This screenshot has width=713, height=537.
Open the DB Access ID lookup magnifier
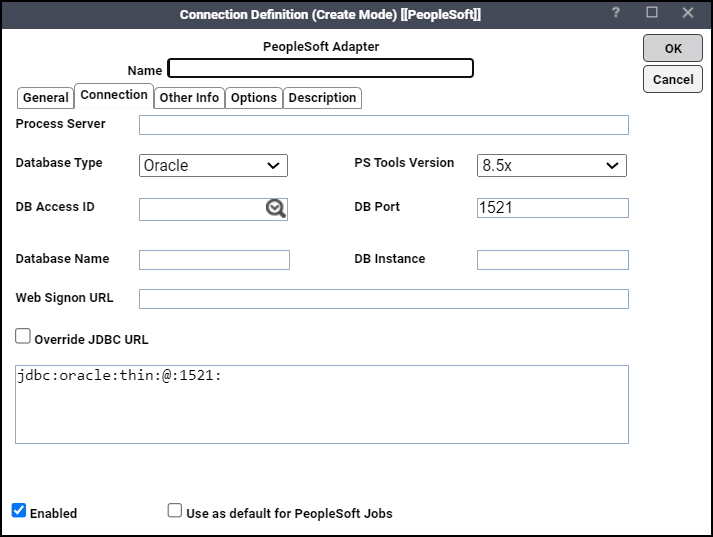[x=276, y=208]
